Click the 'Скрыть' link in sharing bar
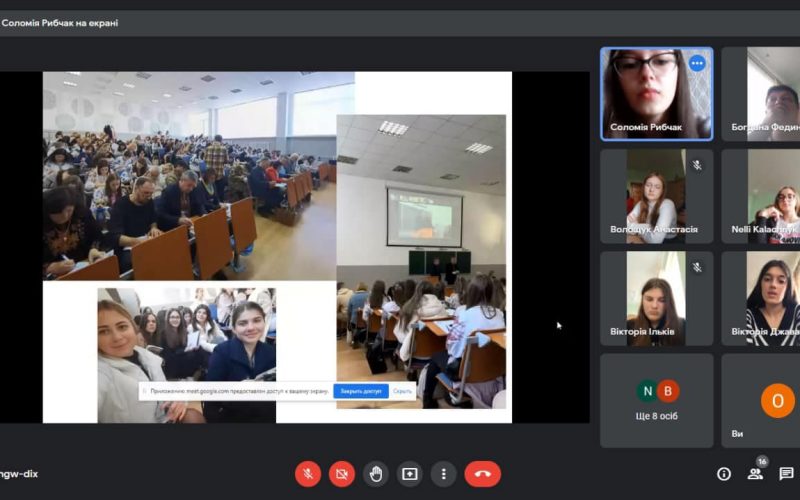The width and height of the screenshot is (800, 500). click(403, 391)
